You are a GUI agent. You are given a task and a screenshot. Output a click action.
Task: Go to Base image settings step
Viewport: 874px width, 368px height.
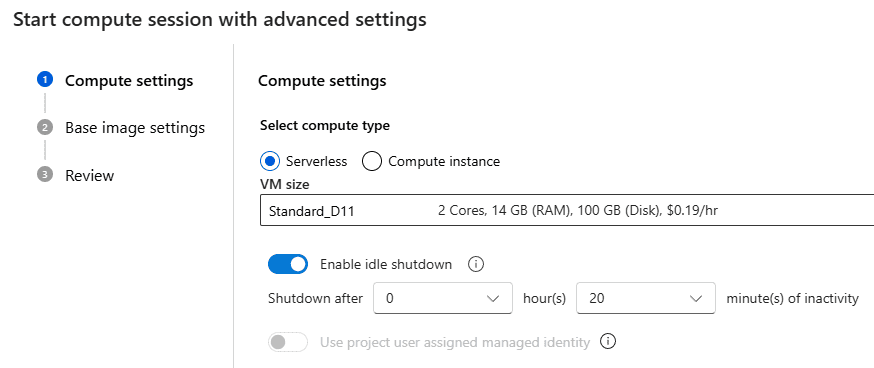135,128
